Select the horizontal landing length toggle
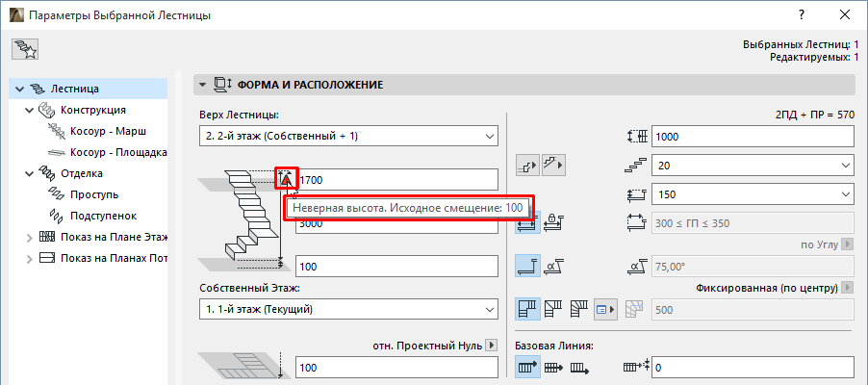Screen dimensions: 868x385 tap(527, 266)
